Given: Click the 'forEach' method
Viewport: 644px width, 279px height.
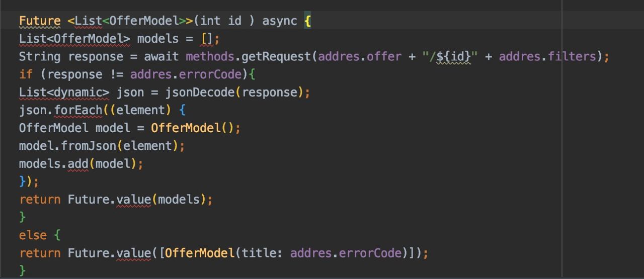Looking at the screenshot, I should coord(78,110).
